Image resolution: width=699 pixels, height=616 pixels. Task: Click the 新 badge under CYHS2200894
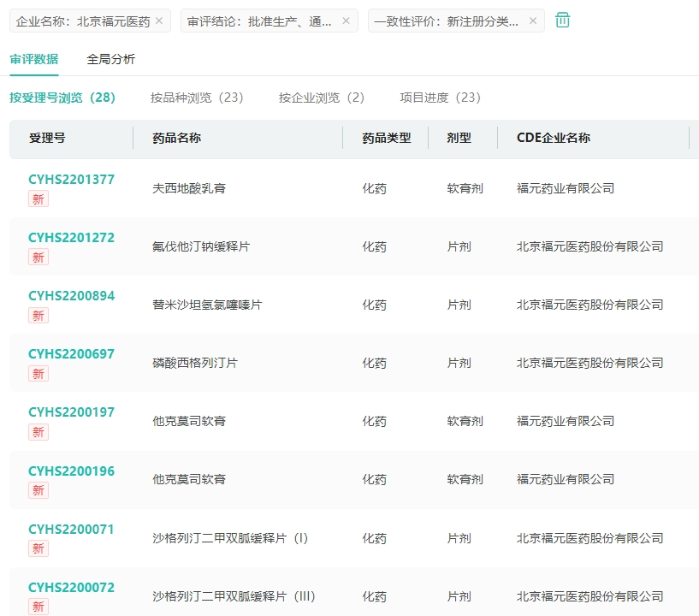tap(39, 316)
